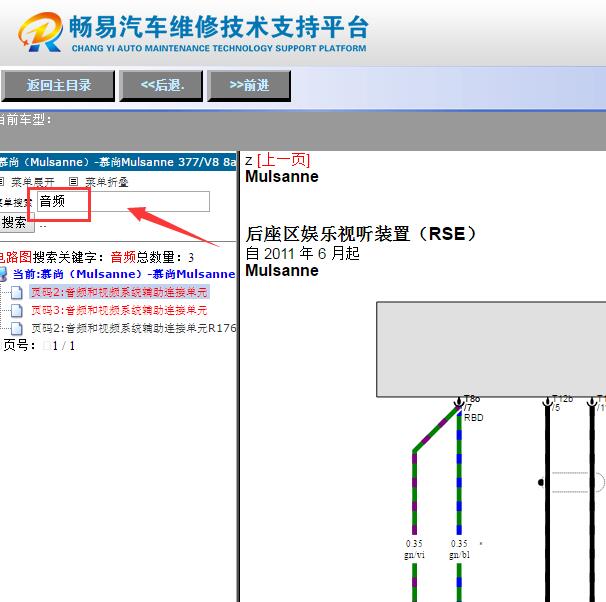The height and width of the screenshot is (602, 606).
Task: Focus the menu search input containing 音频
Action: 123,201
